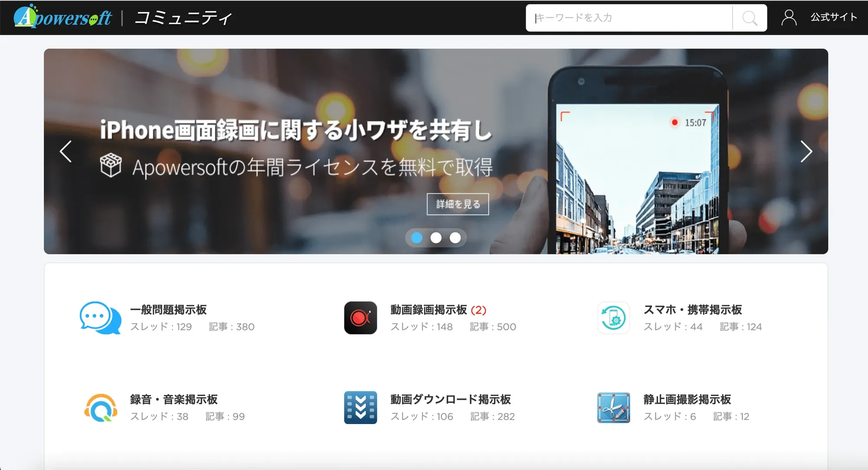This screenshot has height=470, width=868.
Task: Open 静止画撮影掲示板 forum title
Action: pos(687,399)
